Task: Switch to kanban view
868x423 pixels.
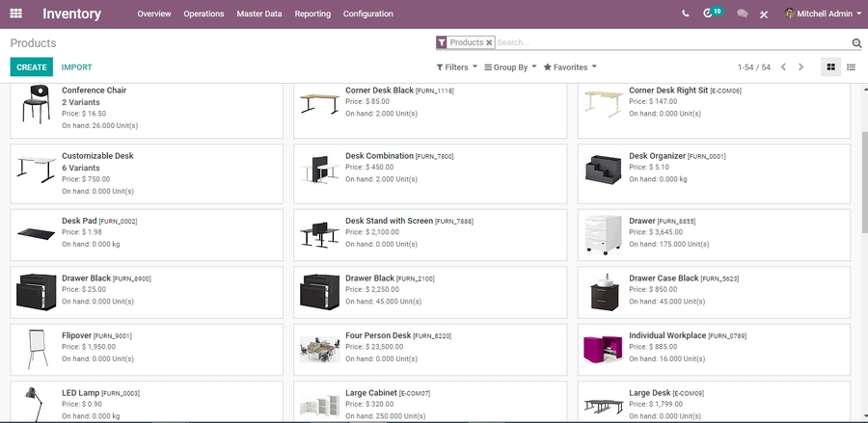Action: pos(831,67)
